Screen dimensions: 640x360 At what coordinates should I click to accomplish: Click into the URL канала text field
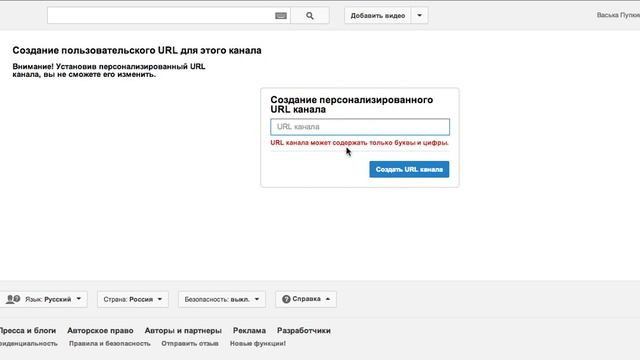click(360, 127)
